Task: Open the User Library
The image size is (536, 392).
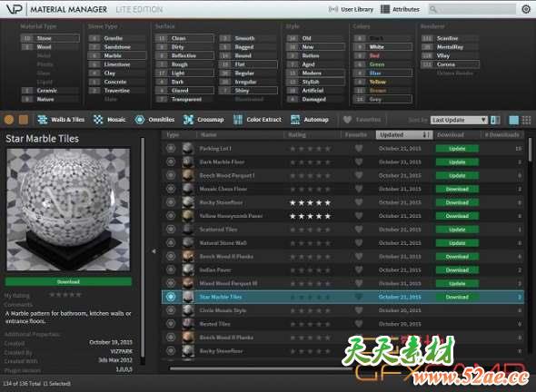Action: (x=351, y=10)
